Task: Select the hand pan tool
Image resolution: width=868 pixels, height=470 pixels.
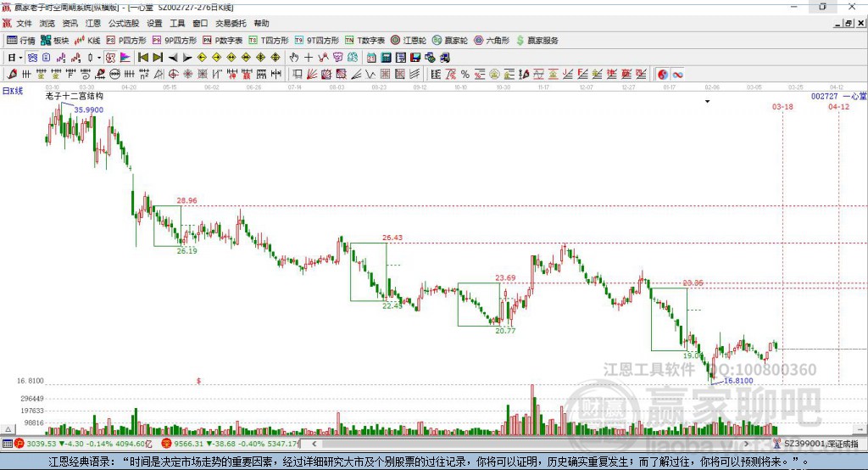Action: (293, 57)
